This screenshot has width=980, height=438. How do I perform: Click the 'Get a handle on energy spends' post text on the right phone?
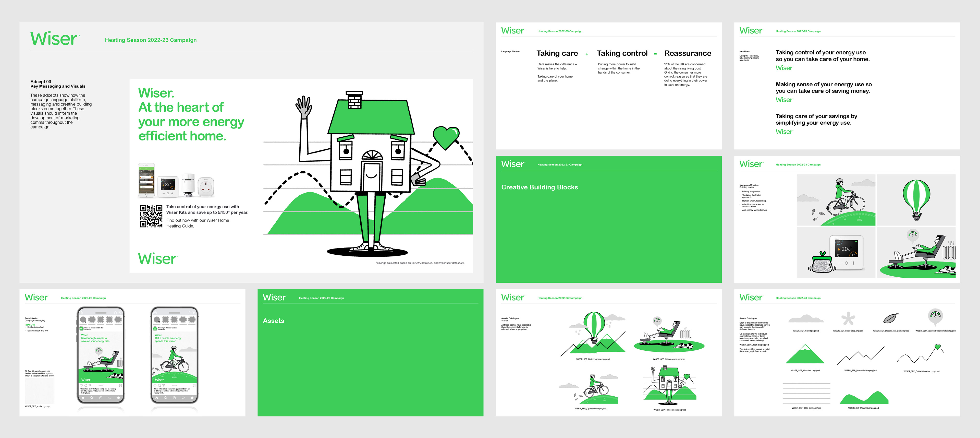point(168,340)
